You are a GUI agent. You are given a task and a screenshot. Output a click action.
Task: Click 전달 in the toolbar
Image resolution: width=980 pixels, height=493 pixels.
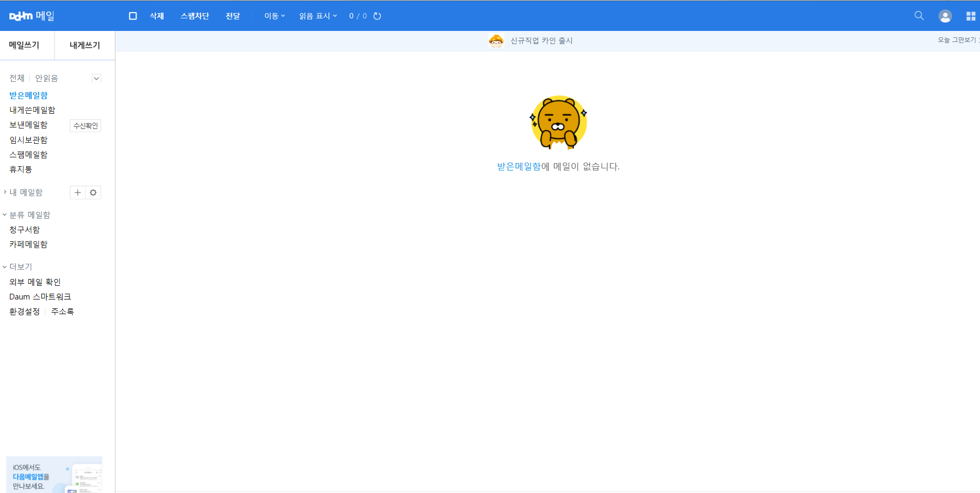233,16
